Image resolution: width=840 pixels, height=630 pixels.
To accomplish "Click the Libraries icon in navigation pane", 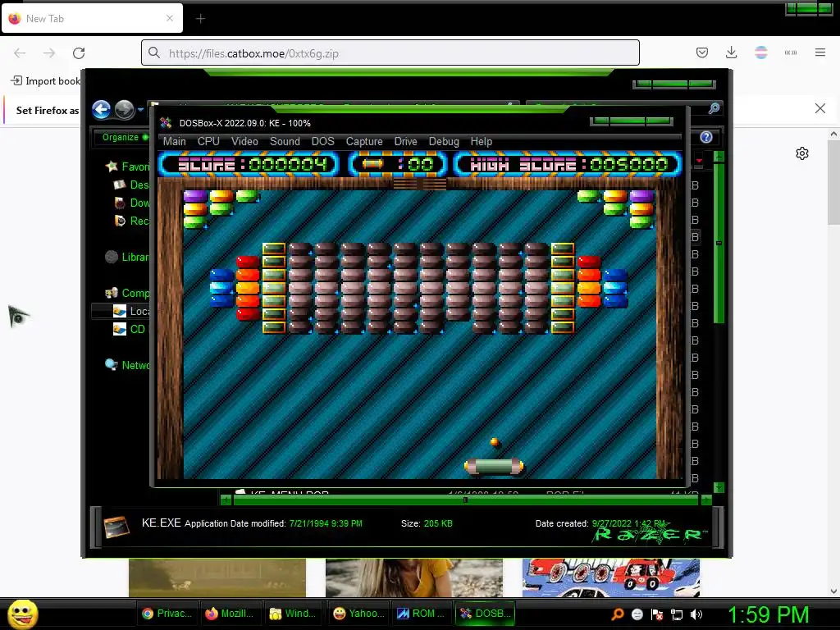I will (112, 257).
